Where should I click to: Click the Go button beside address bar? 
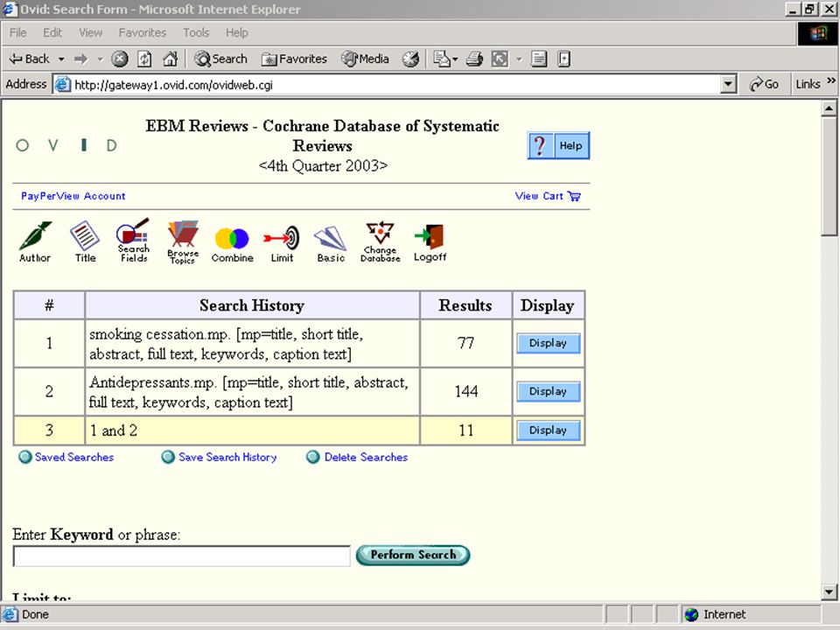pyautogui.click(x=764, y=84)
